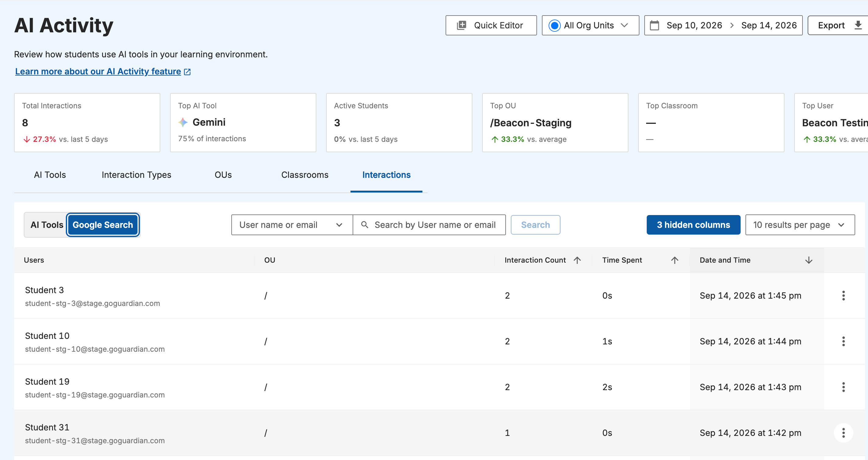Viewport: 868px width, 460px height.
Task: Click Sep 14, 2026 at 1:44 pm
Action: [750, 341]
